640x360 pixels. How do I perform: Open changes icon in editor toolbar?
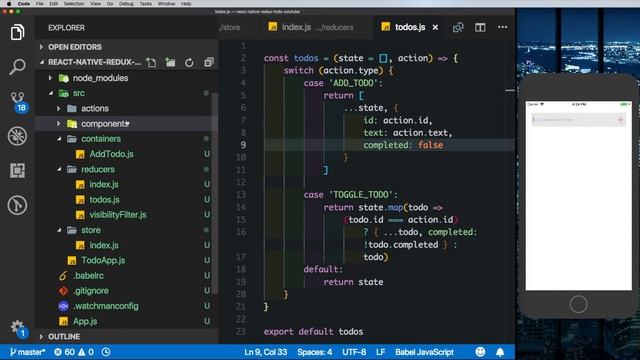coord(458,27)
